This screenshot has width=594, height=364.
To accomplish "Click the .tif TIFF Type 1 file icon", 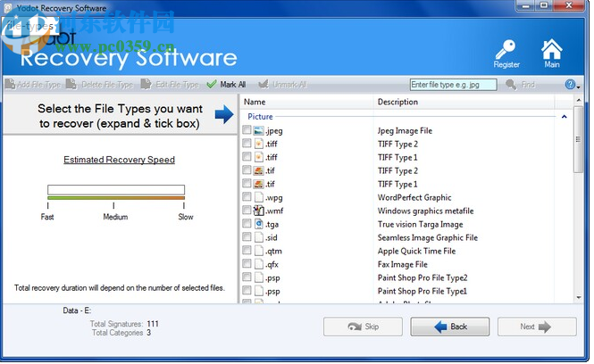I will tap(259, 184).
